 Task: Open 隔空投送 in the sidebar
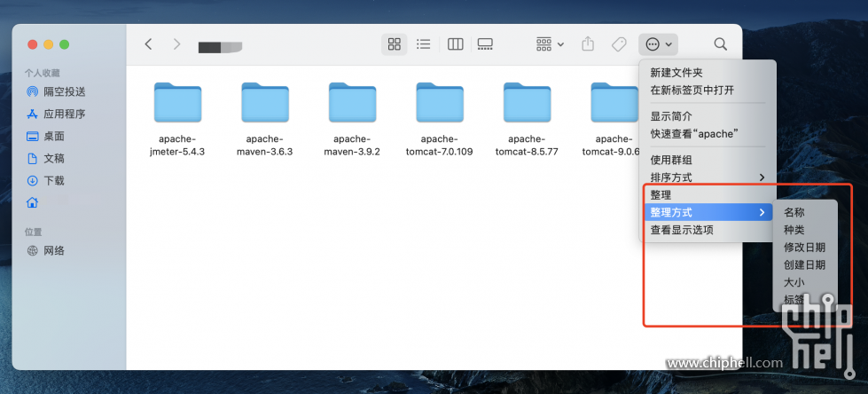(x=57, y=92)
